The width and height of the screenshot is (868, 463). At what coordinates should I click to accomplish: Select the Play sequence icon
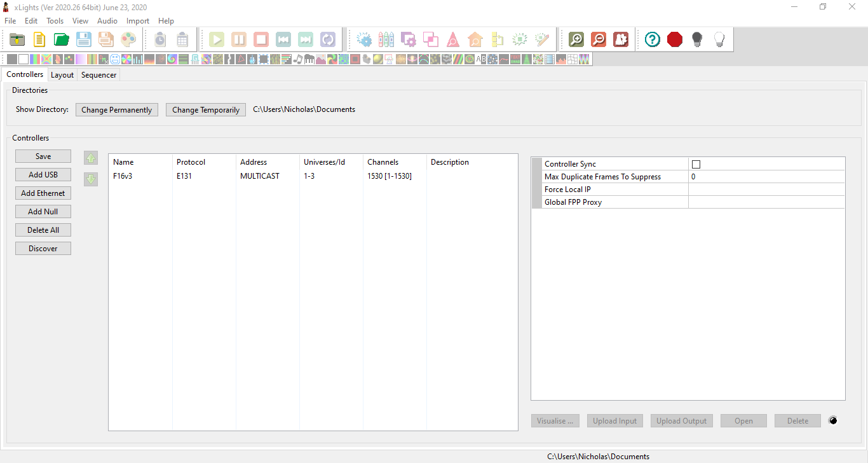(216, 39)
